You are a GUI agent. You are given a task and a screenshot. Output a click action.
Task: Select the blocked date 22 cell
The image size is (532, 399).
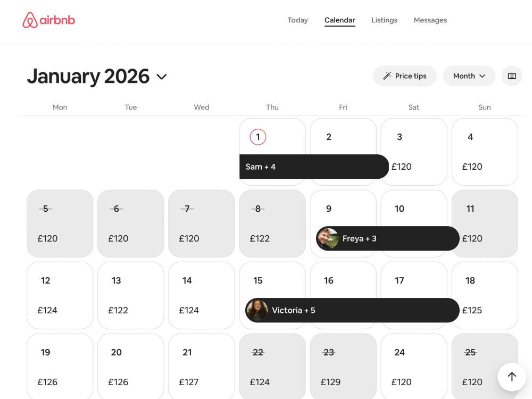pos(272,367)
